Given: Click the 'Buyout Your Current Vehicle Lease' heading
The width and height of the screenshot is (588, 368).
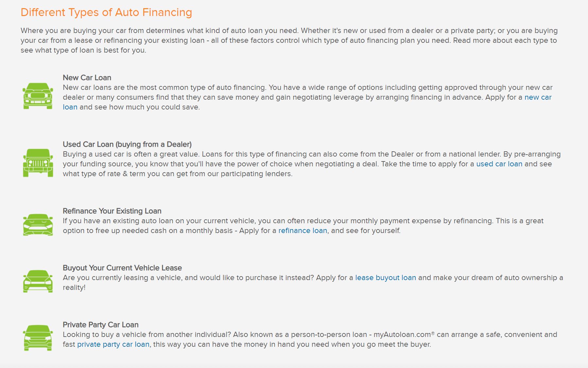Looking at the screenshot, I should [x=122, y=268].
